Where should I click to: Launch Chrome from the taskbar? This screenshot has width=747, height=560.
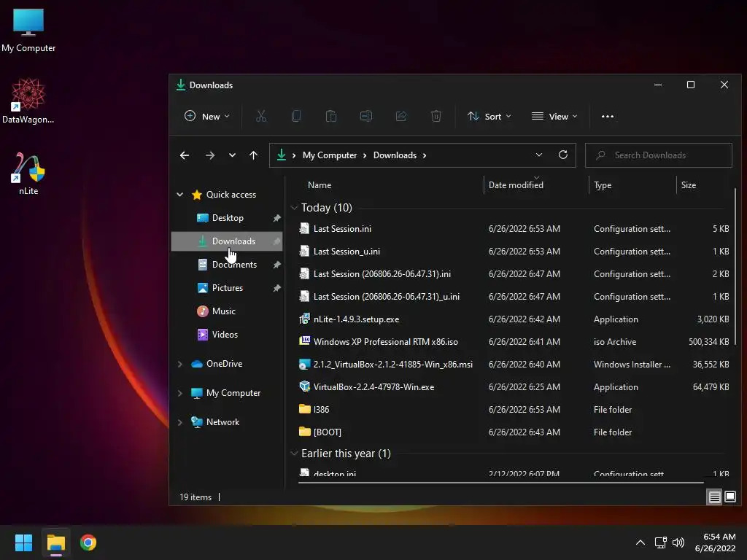tap(88, 542)
